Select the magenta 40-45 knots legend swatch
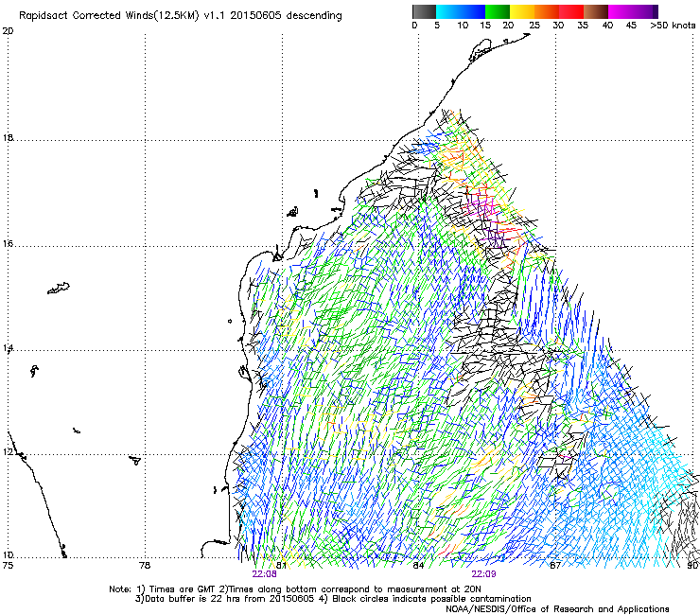Viewport: 700px width, 615px height. (x=621, y=11)
